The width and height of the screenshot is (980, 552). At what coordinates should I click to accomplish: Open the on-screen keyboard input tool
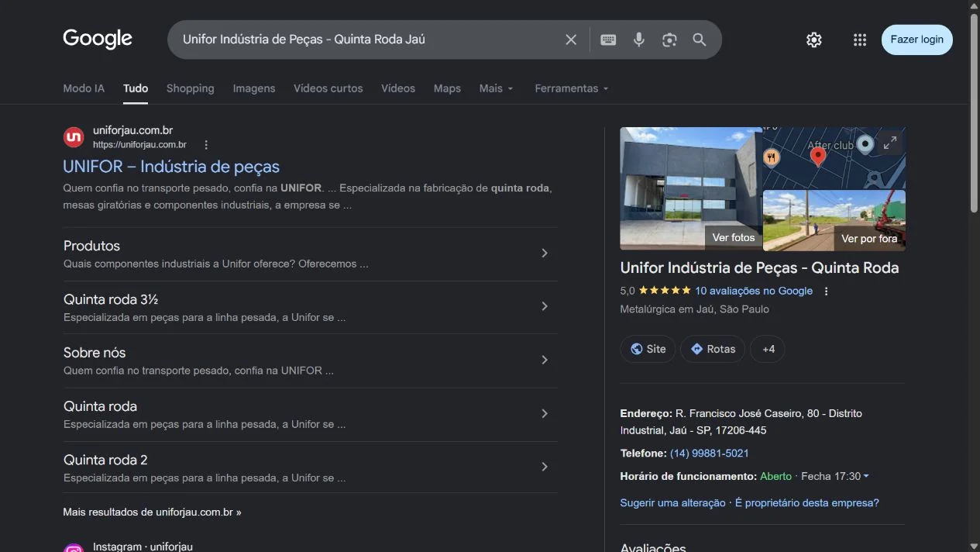point(608,40)
